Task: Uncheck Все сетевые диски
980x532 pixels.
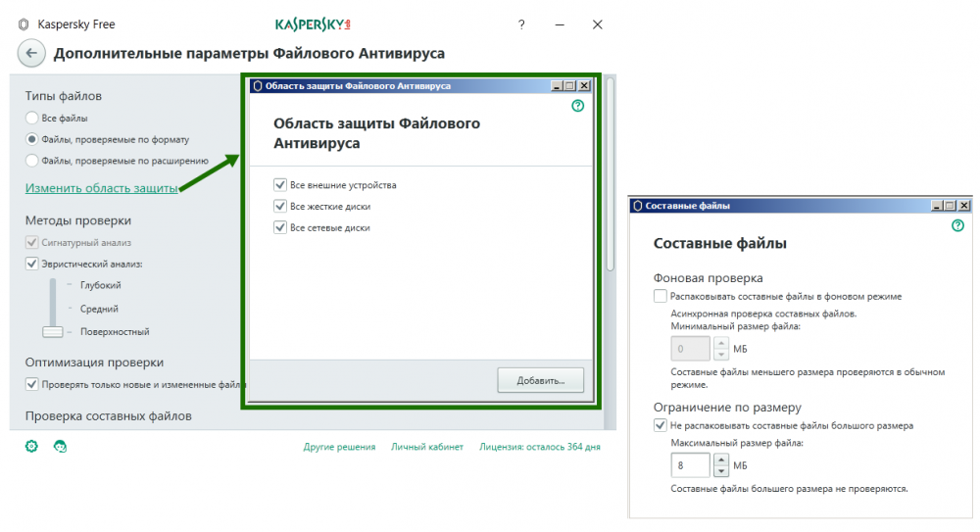Action: [280, 227]
